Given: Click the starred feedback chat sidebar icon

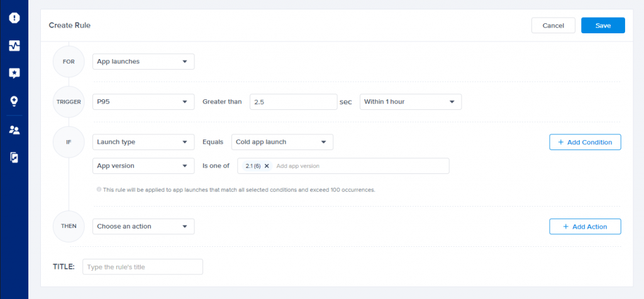Looking at the screenshot, I should coord(14,73).
